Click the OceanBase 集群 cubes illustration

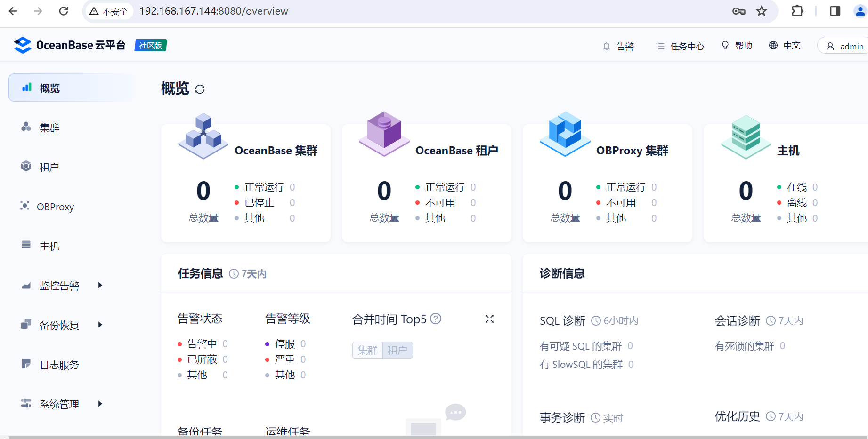coord(203,136)
